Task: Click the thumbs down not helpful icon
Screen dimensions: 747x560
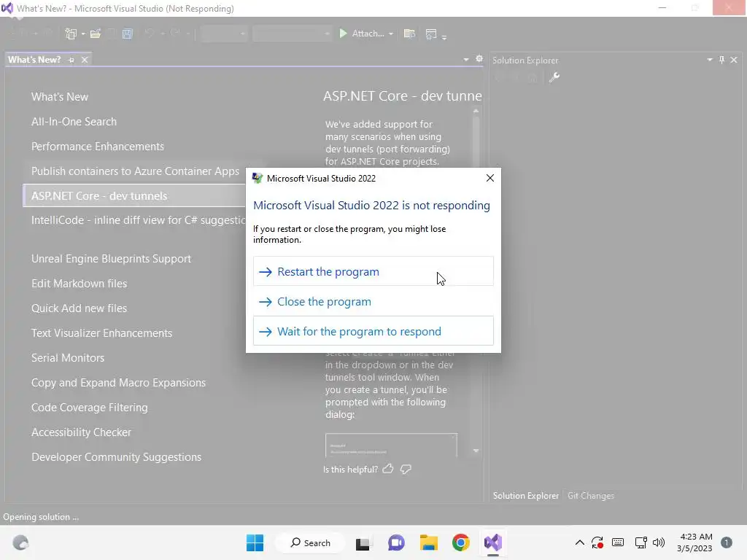Action: click(x=406, y=469)
